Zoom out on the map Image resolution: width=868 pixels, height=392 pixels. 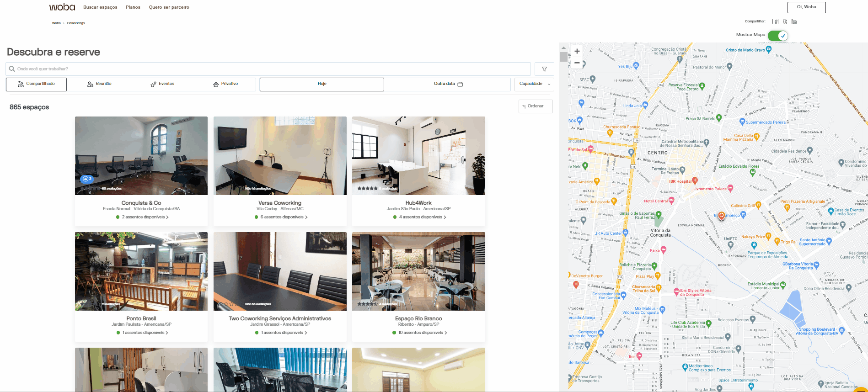[x=577, y=63]
